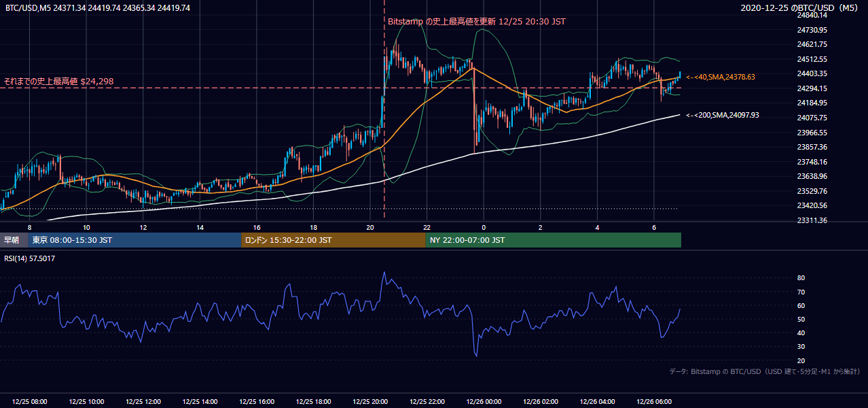Click the 'それまでの史上最高値 $24,298' label

(x=58, y=81)
